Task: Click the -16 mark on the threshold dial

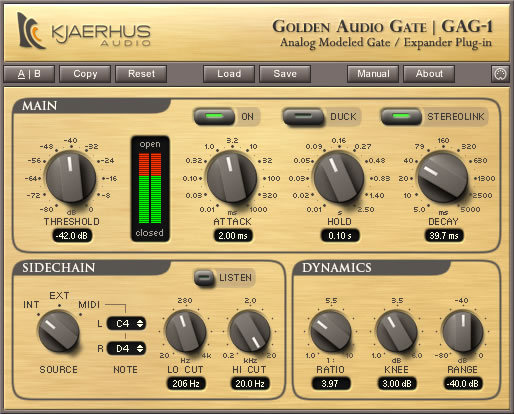Action: pos(112,178)
